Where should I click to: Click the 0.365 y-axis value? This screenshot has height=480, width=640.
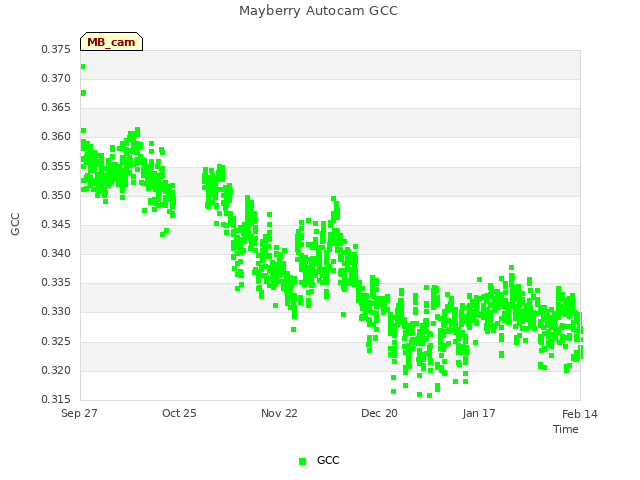[x=56, y=107]
